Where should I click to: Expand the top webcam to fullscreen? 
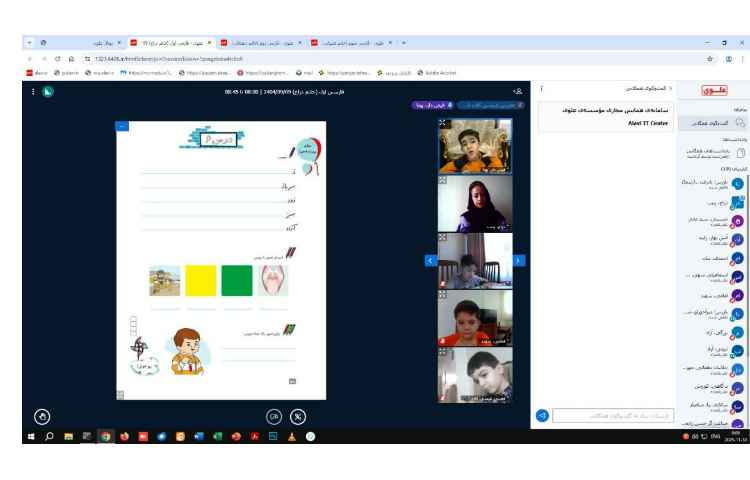pyautogui.click(x=443, y=124)
